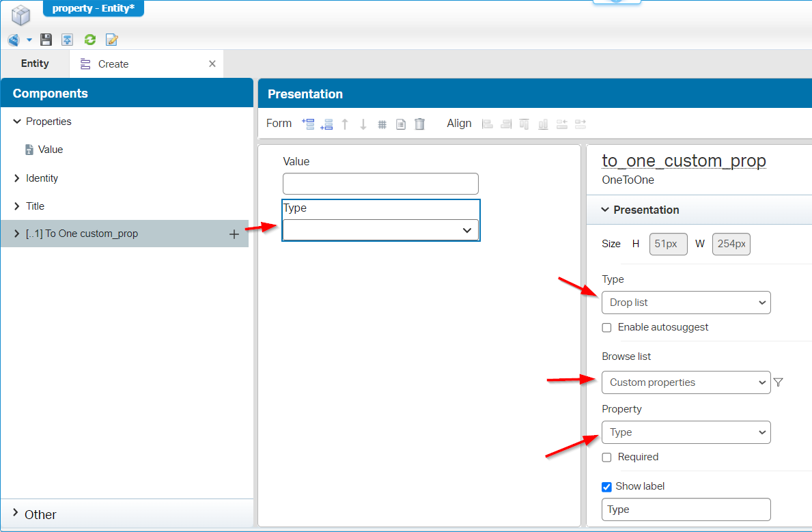Enable the autosuggest checkbox
The height and width of the screenshot is (532, 812).
pos(606,328)
